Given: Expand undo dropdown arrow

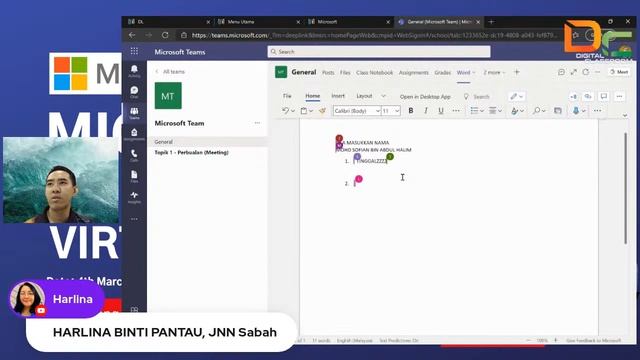Looking at the screenshot, I should pos(293,111).
